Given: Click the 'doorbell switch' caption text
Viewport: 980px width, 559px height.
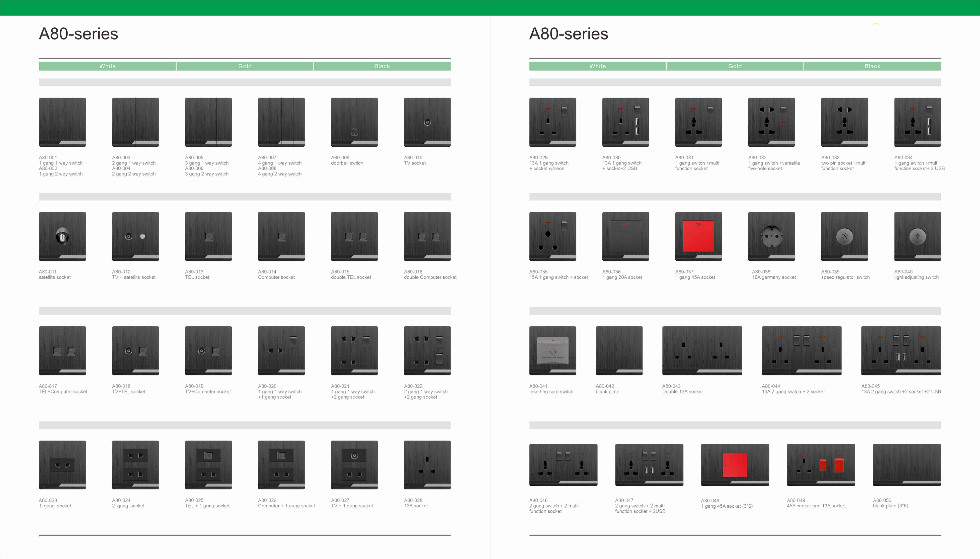Looking at the screenshot, I should click(x=347, y=163).
